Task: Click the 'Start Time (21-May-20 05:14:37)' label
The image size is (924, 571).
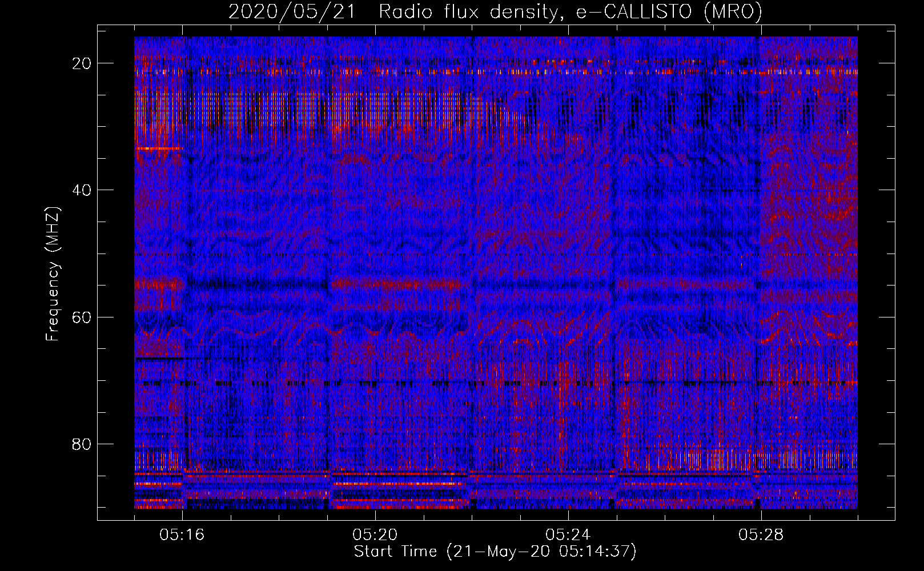Action: (495, 552)
